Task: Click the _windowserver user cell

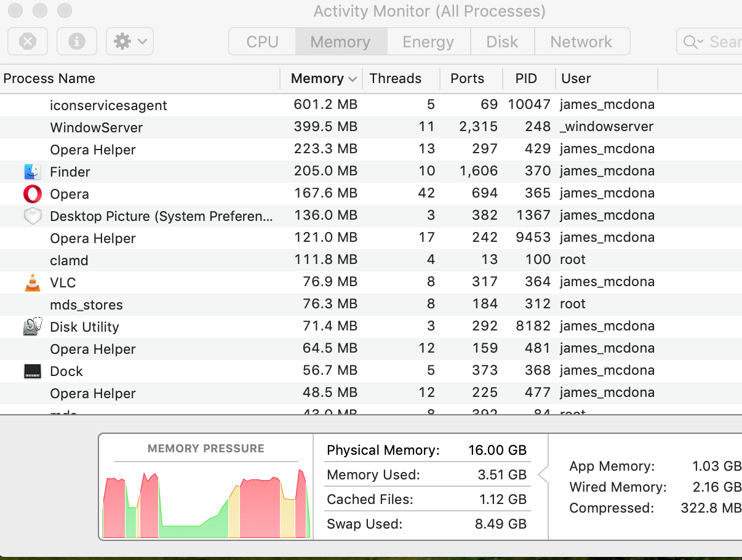Action: coord(607,127)
